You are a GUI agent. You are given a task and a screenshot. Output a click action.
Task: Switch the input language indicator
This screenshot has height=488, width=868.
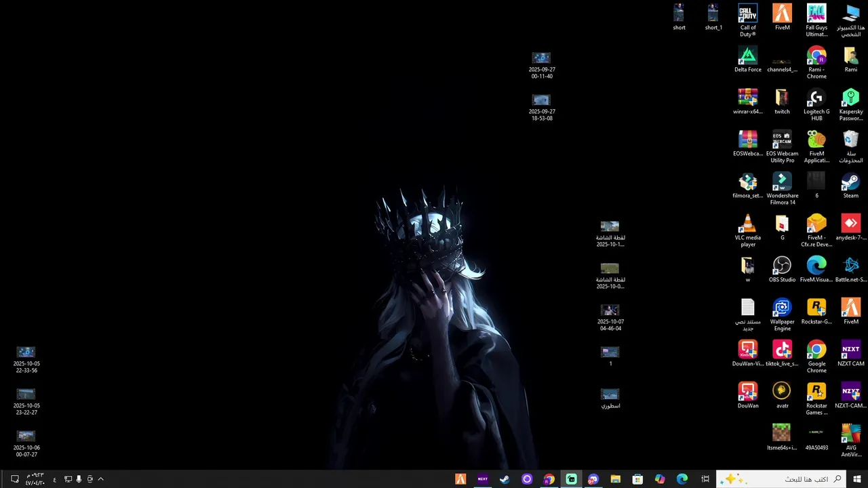click(x=55, y=479)
